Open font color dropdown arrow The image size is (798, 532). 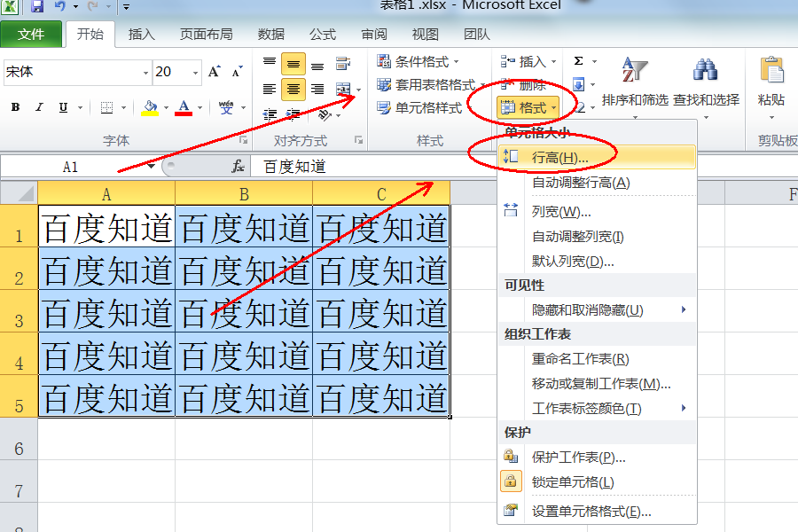point(200,107)
